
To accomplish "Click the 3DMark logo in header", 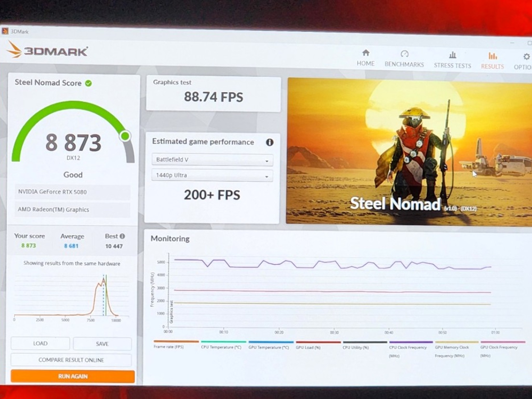I will 47,50.
